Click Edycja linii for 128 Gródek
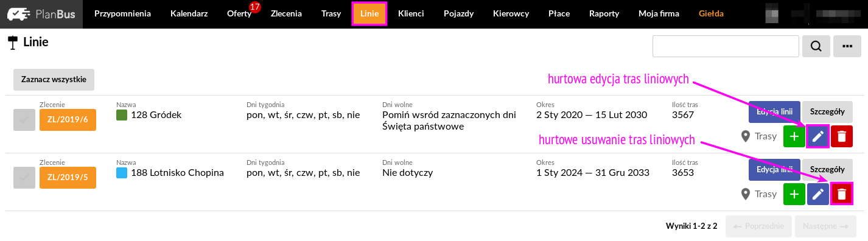 (774, 111)
